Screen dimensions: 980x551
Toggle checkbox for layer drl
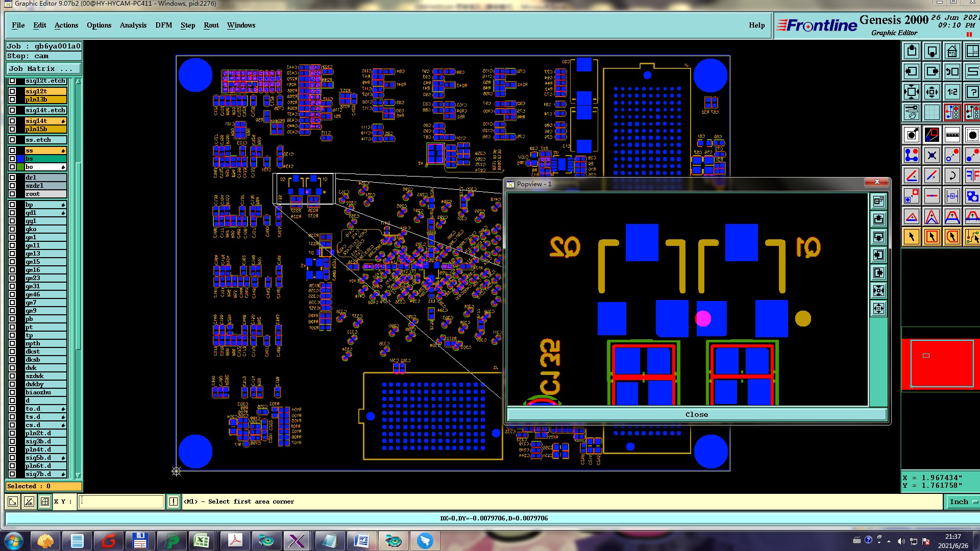[x=12, y=178]
